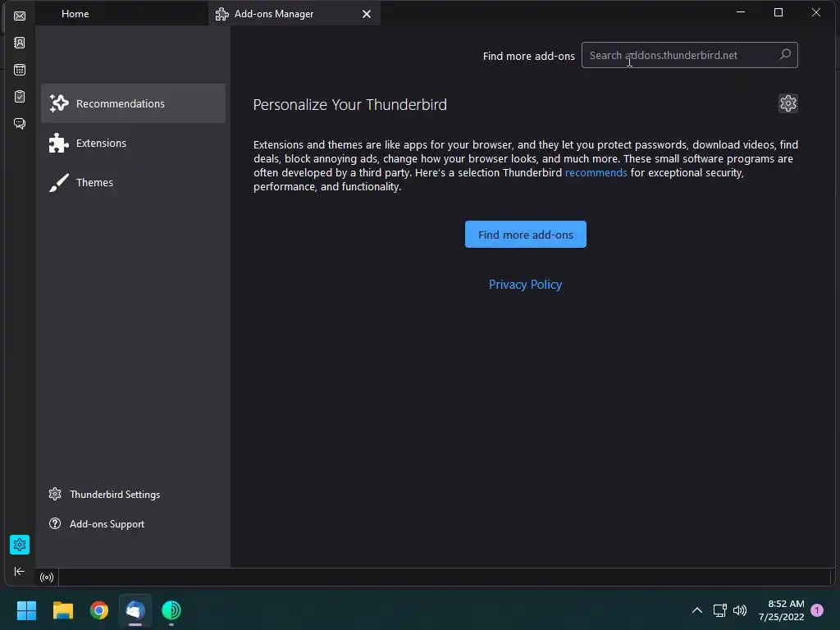Viewport: 840px width, 630px height.
Task: Show hidden system tray icons
Action: point(697,610)
